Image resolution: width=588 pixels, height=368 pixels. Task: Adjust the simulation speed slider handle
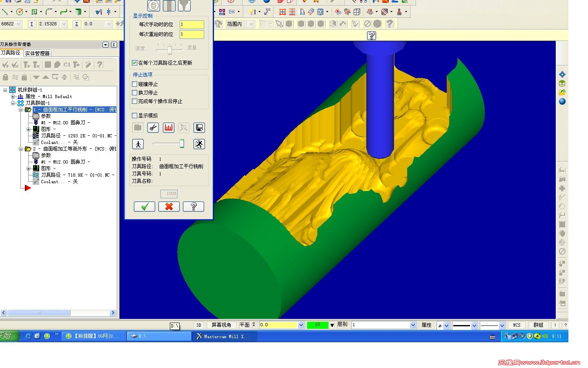[182, 144]
